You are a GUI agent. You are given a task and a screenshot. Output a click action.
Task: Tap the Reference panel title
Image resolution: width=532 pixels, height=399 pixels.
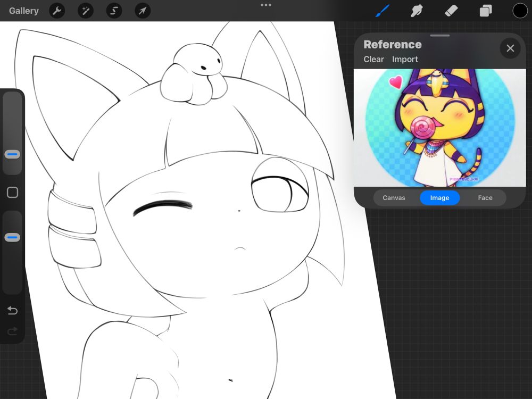(393, 45)
